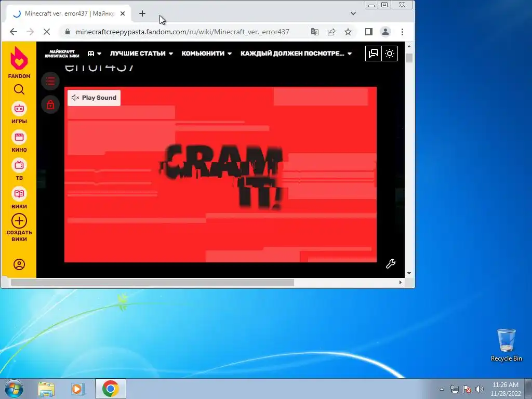This screenshot has height=399, width=532.
Task: Go back with the browser back arrow
Action: [13, 32]
